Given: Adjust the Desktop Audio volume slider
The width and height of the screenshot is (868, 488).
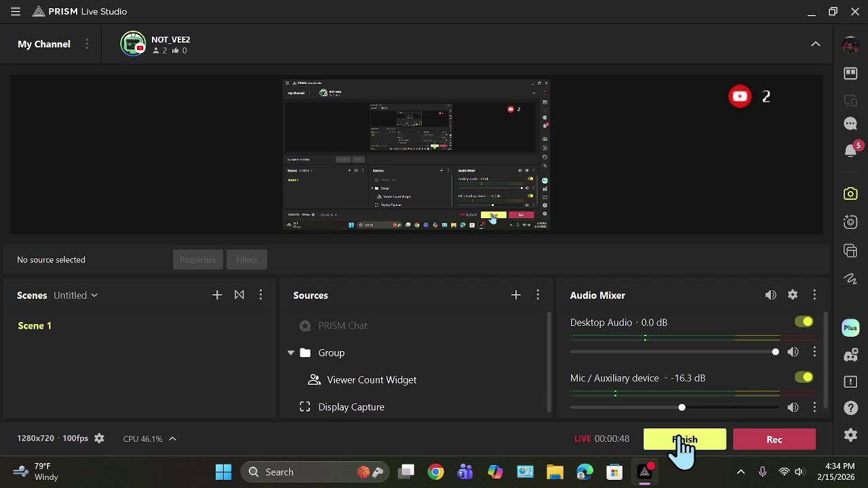Looking at the screenshot, I should [675, 352].
